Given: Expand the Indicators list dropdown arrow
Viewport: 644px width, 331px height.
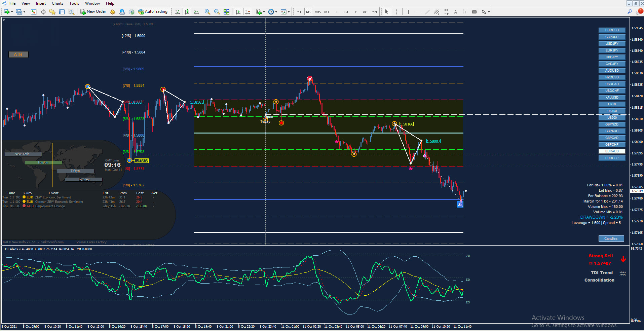Looking at the screenshot, I should point(264,12).
